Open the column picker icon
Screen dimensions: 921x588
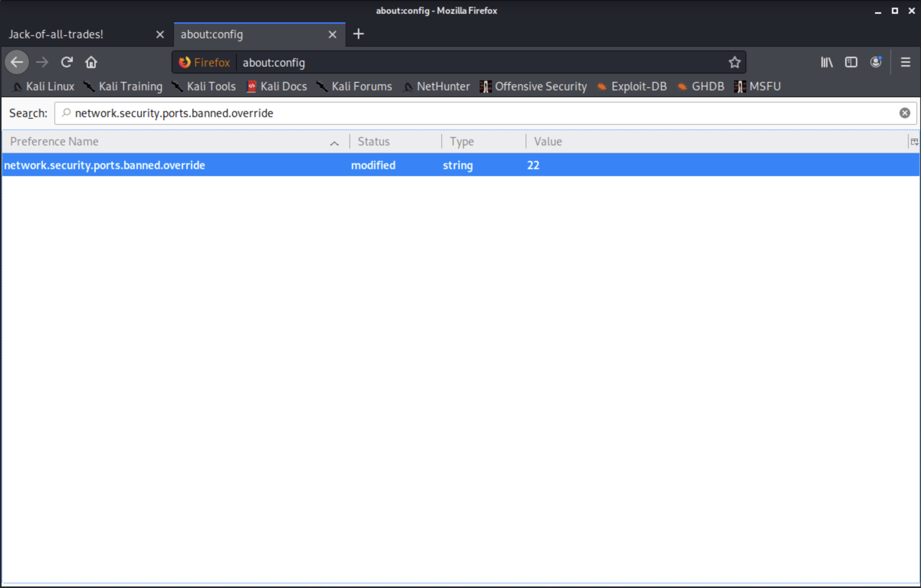[914, 142]
